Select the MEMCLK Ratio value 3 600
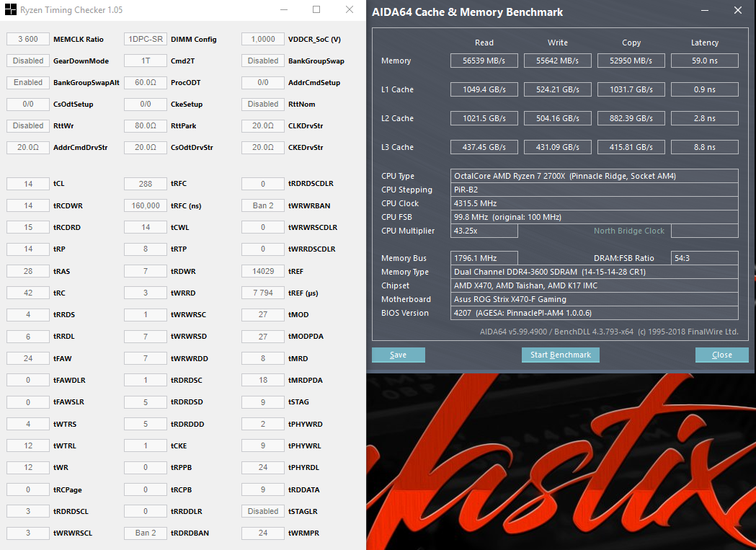756x550 pixels. [x=28, y=39]
